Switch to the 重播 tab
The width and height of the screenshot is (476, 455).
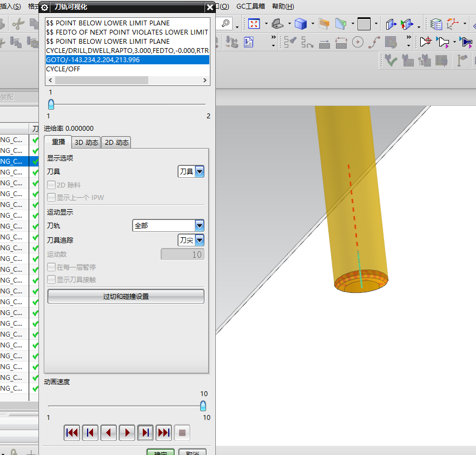pos(58,142)
